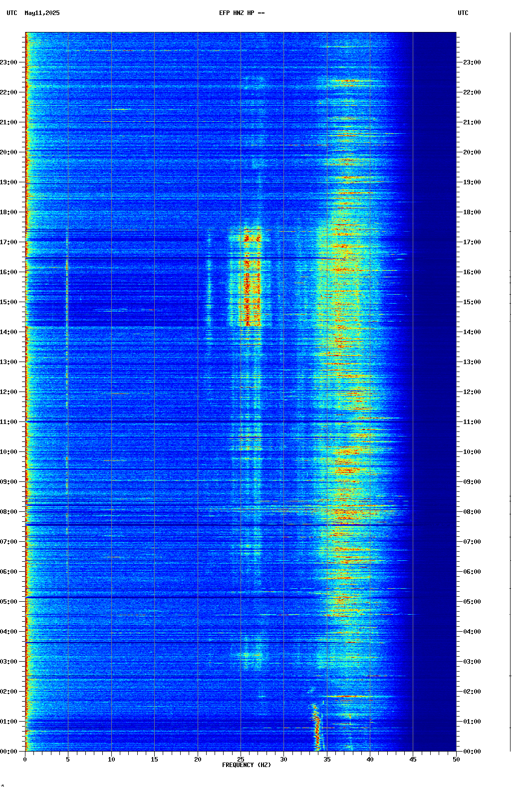The image size is (532, 791).
Task: Select 18:00 on the right time axis
Action: click(x=472, y=212)
